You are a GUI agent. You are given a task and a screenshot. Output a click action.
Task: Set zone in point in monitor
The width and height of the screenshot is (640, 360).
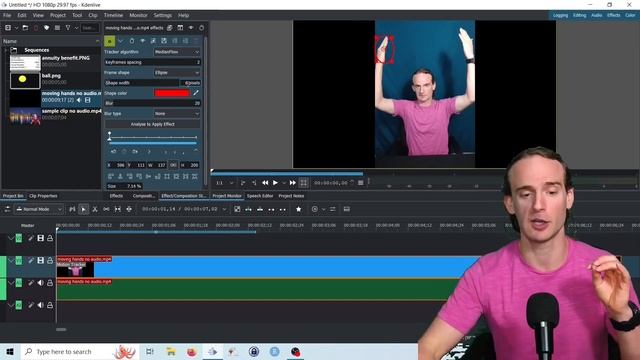coord(243,183)
